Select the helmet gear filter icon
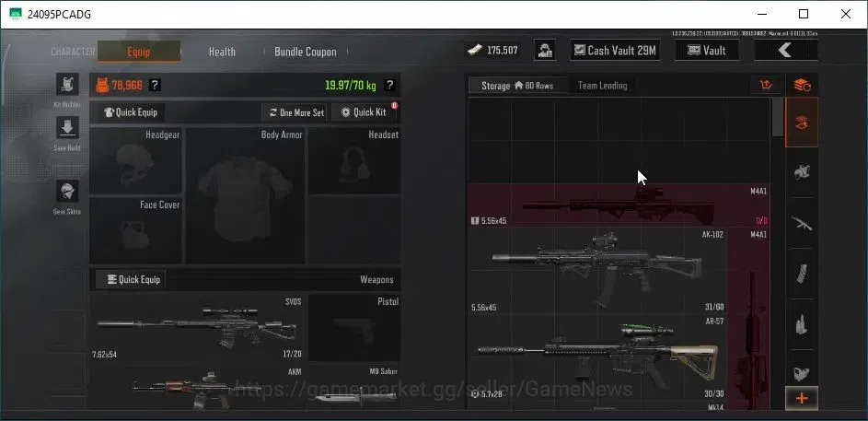This screenshot has height=421, width=868. (x=802, y=172)
